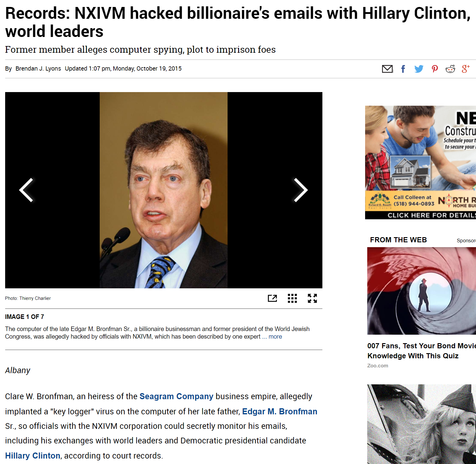The image size is (476, 464).
Task: Show gallery thumbnail grid view
Action: pos(292,298)
